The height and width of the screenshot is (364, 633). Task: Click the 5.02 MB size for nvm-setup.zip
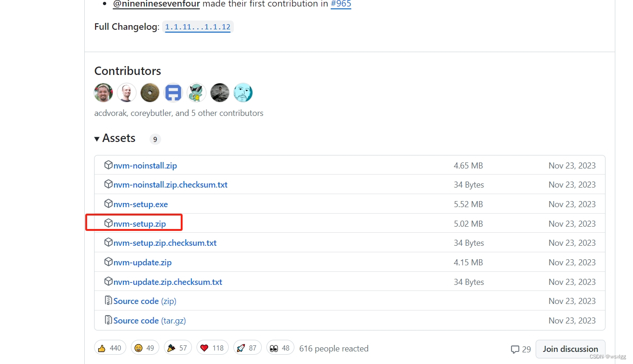pos(469,224)
